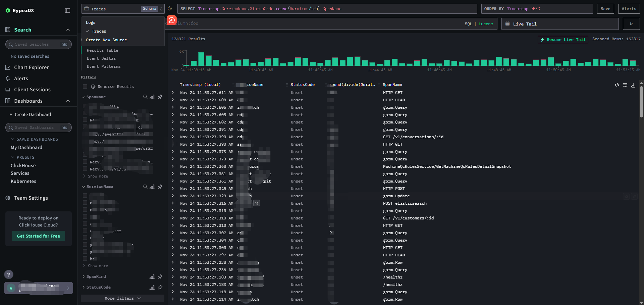The image size is (644, 305).
Task: Click the Resume Live Tail button
Action: (563, 40)
